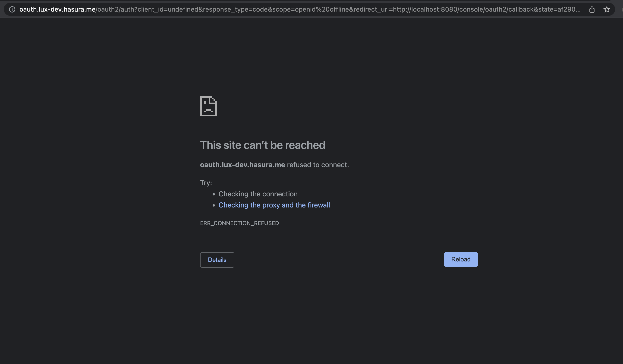
Task: Click 'redirect_uri=http://localhost:8080' part of the URL
Action: 406,9
